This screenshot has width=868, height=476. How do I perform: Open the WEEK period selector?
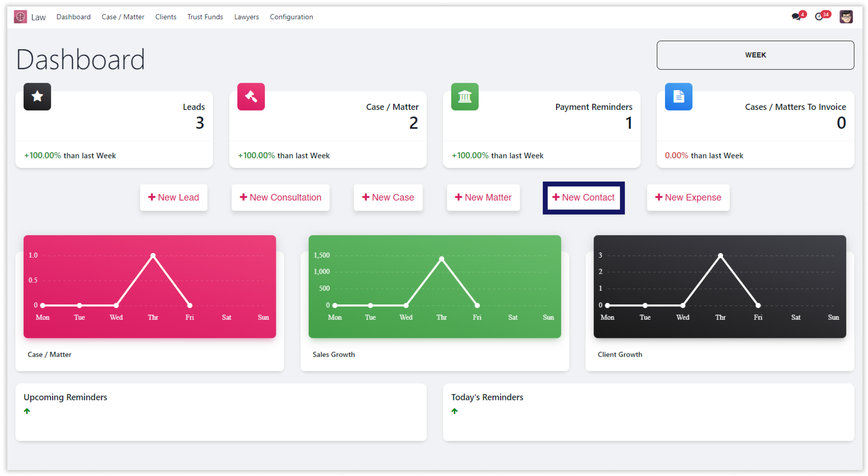(x=755, y=55)
